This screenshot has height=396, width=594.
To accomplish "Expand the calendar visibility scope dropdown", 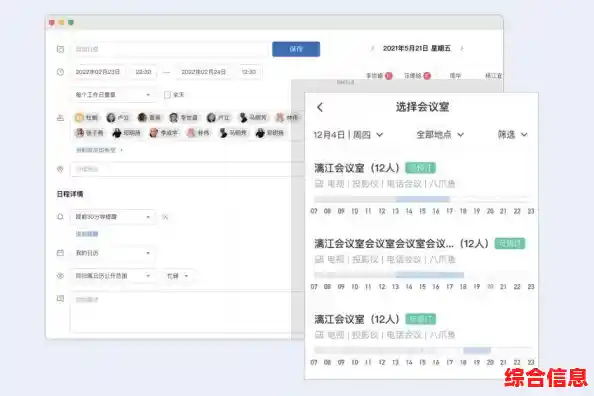I will tap(113, 276).
